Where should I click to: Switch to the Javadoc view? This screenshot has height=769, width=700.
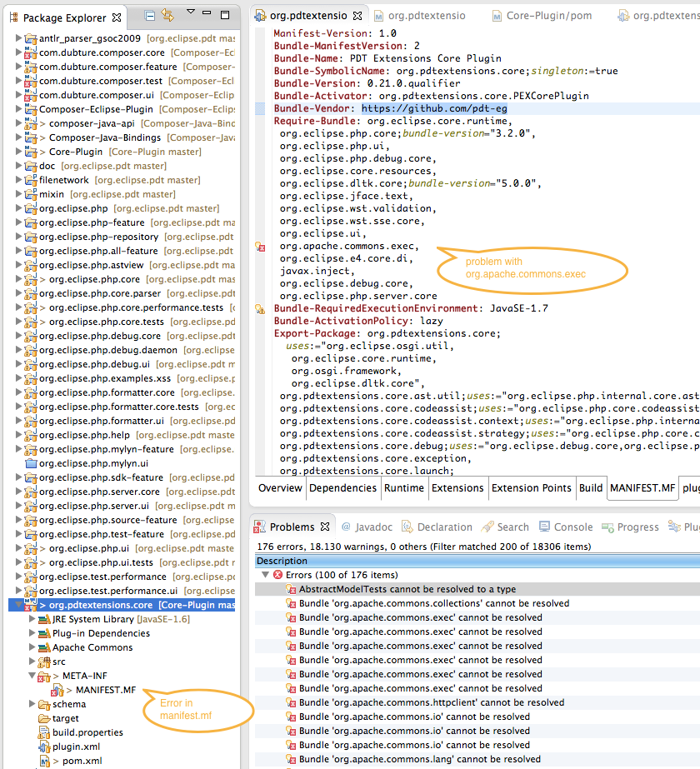pyautogui.click(x=367, y=527)
